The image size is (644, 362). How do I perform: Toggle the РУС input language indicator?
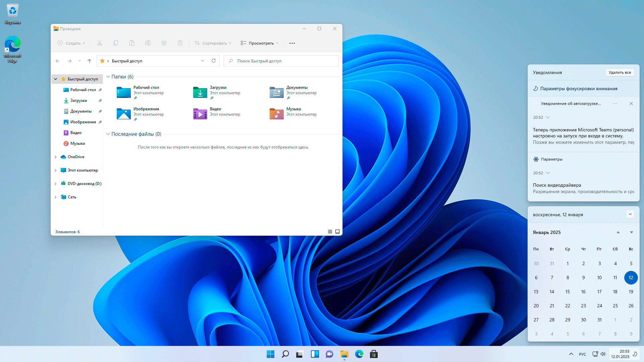583,354
